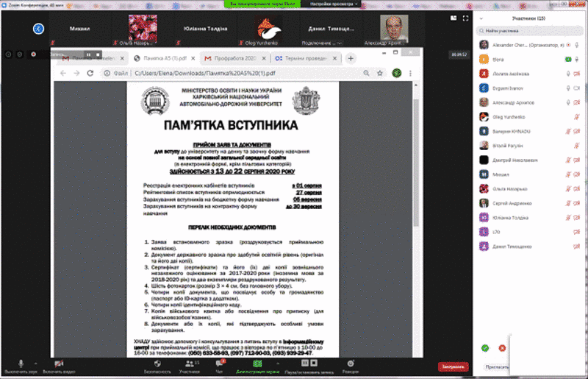The width and height of the screenshot is (588, 379).
Task: Switch gallery view layout icon
Action: point(453,18)
